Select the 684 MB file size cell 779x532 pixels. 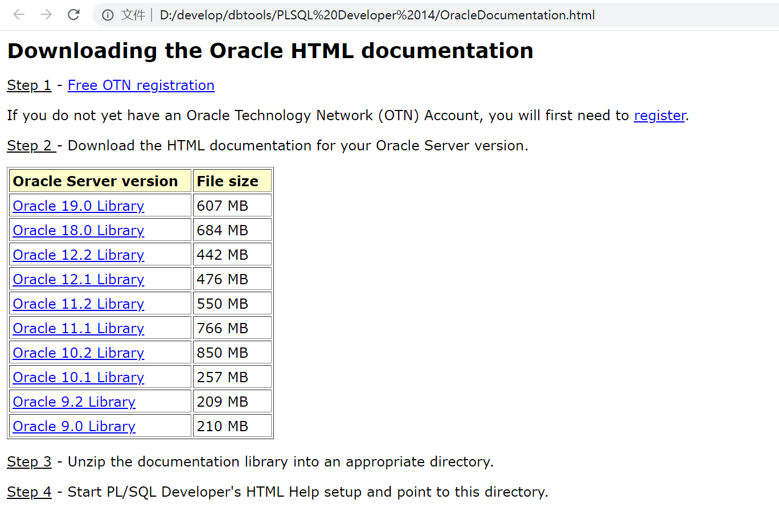232,230
